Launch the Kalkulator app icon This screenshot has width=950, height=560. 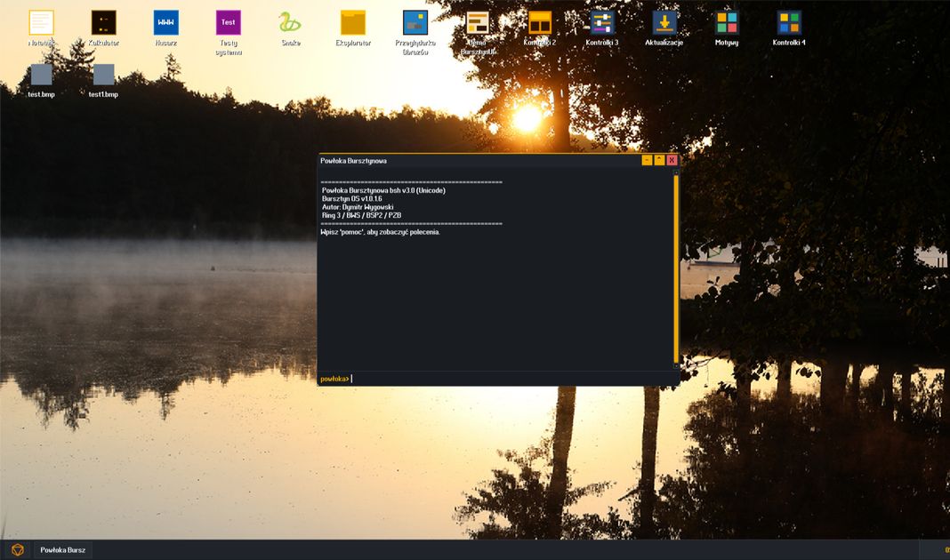pos(103,23)
